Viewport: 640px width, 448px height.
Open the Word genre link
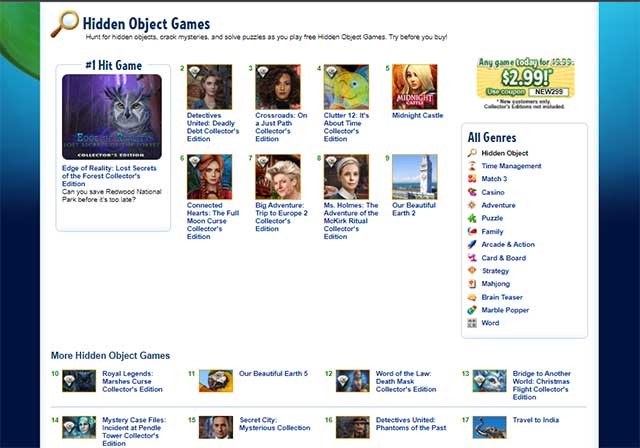coord(490,323)
